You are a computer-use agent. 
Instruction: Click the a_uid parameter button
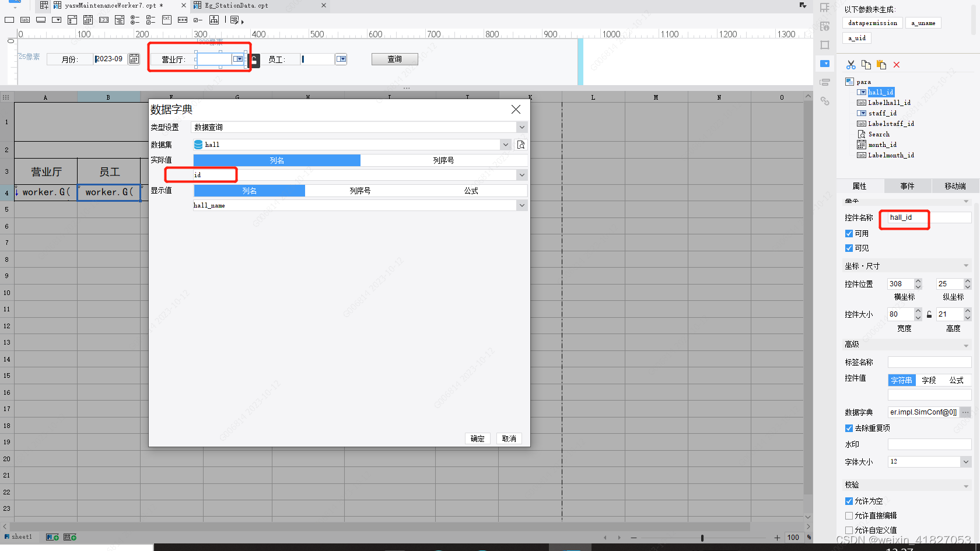[x=857, y=38]
